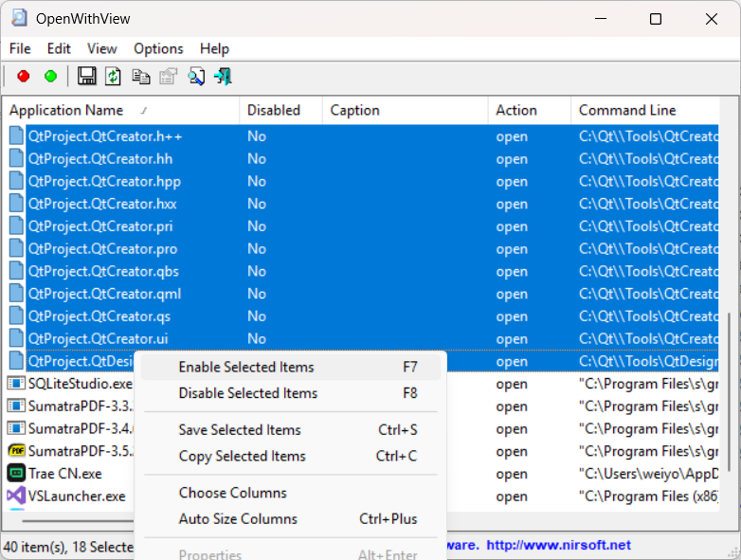Click the 40 item(s) status bar text
Screen dimensions: 741x560
[68, 547]
